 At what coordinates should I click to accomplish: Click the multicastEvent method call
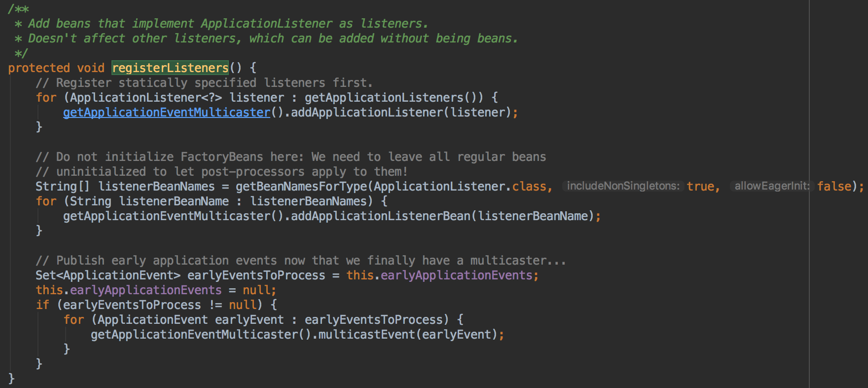(x=366, y=335)
